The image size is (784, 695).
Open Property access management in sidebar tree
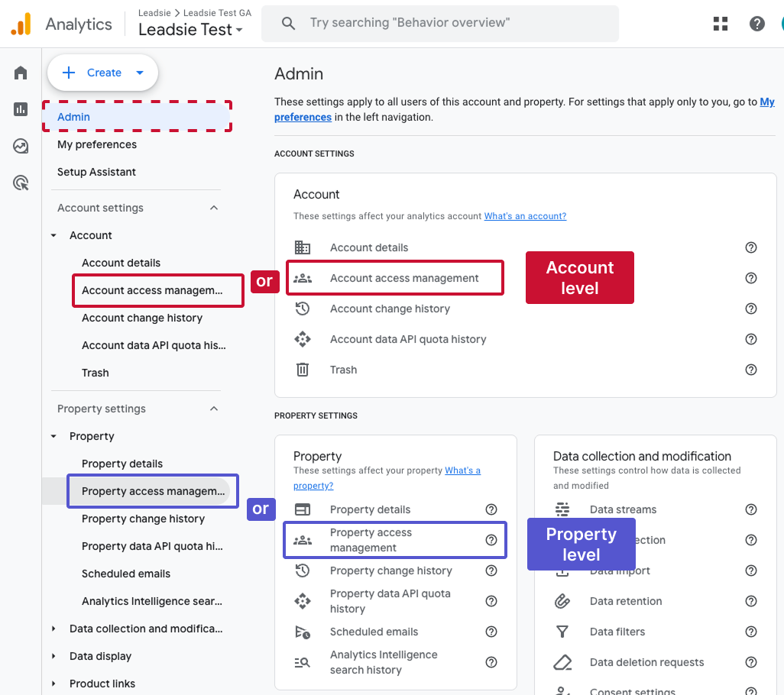pos(154,491)
